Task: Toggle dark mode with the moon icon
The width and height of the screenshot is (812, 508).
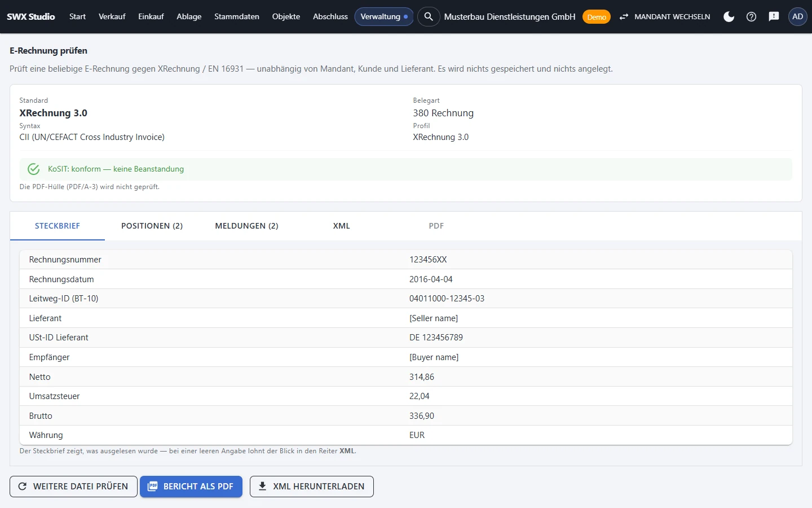Action: pyautogui.click(x=729, y=16)
